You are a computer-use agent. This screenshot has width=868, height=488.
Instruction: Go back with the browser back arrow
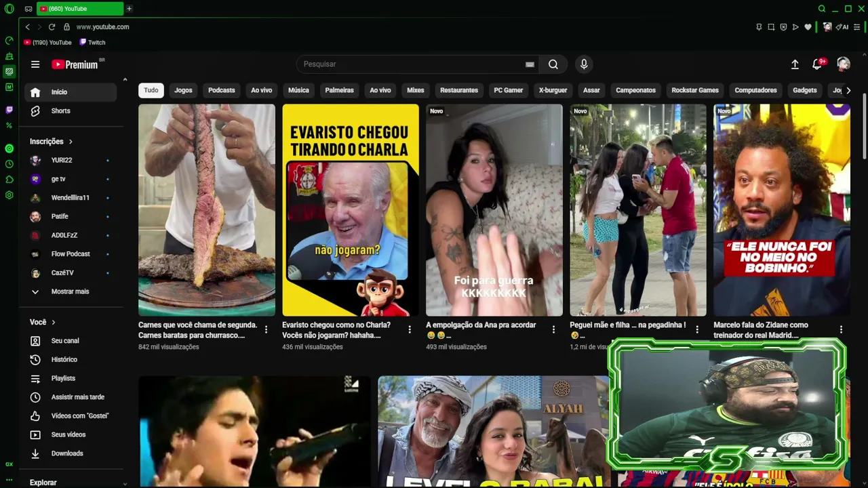point(27,27)
